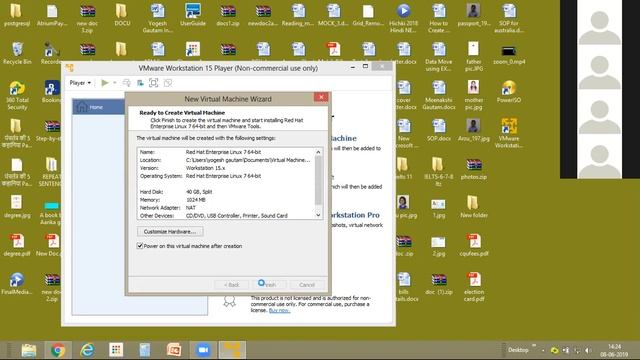The image size is (640, 360).
Task: Open Google Chrome from the taskbar
Action: click(x=58, y=350)
